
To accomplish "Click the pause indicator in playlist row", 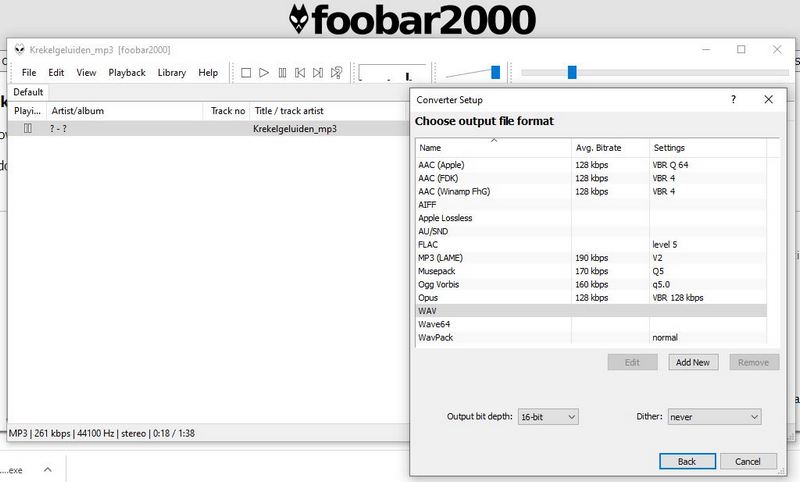I will coord(28,129).
